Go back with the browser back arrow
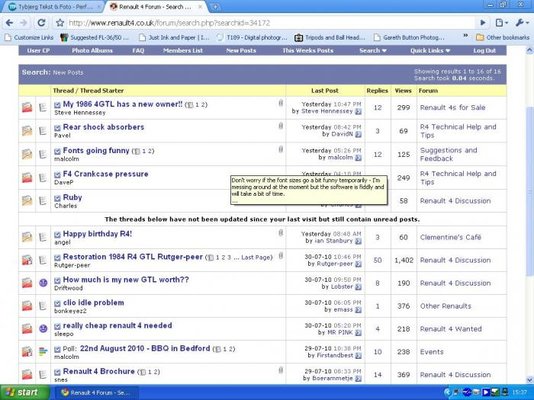Screen dimensions: 534x400 click(9, 23)
